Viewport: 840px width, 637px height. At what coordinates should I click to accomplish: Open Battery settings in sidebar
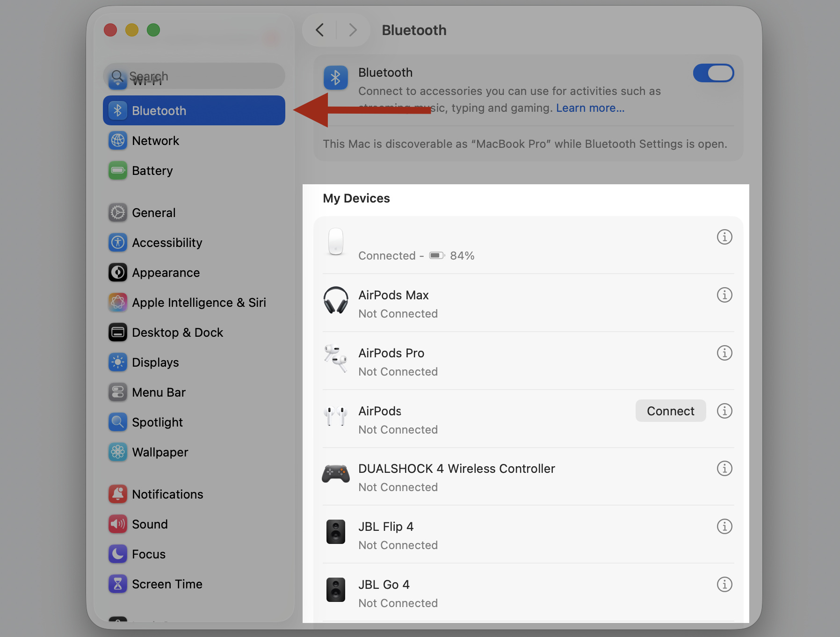pos(194,170)
